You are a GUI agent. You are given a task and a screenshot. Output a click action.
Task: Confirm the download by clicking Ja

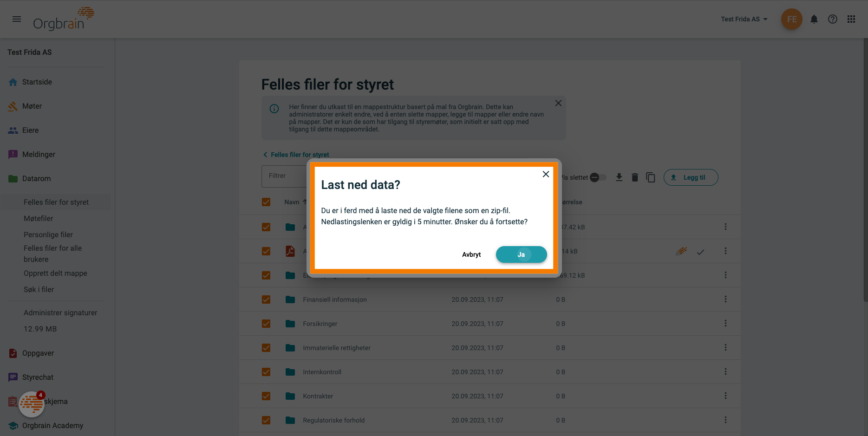point(521,254)
